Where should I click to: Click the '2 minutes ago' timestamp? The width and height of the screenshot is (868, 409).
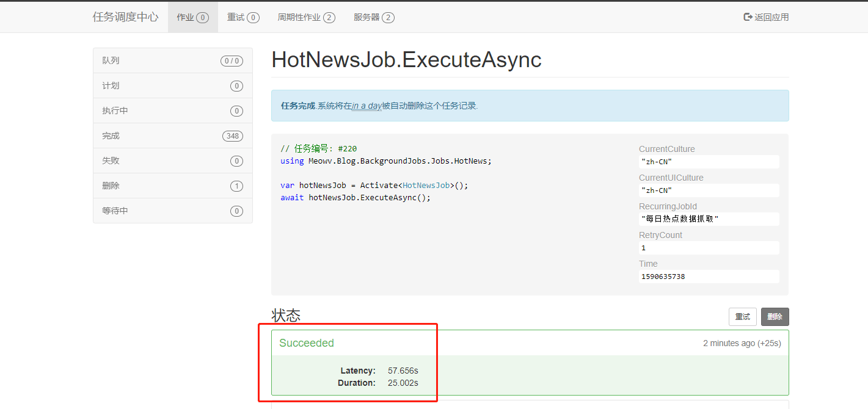point(729,343)
